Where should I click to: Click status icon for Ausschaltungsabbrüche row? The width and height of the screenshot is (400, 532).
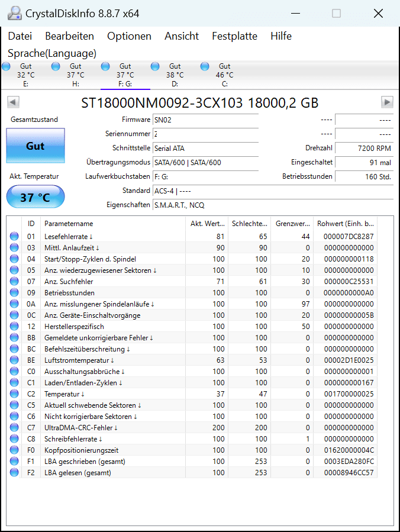coord(14,371)
